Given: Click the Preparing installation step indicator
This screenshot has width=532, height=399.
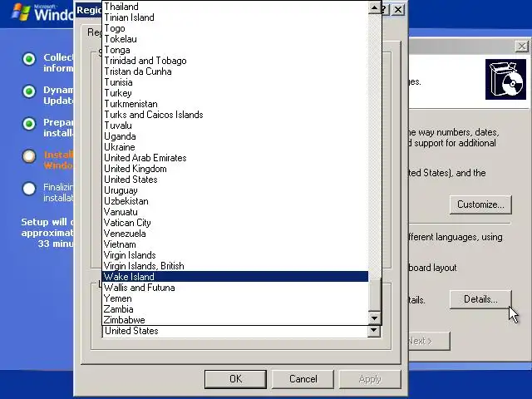Looking at the screenshot, I should pyautogui.click(x=29, y=124).
